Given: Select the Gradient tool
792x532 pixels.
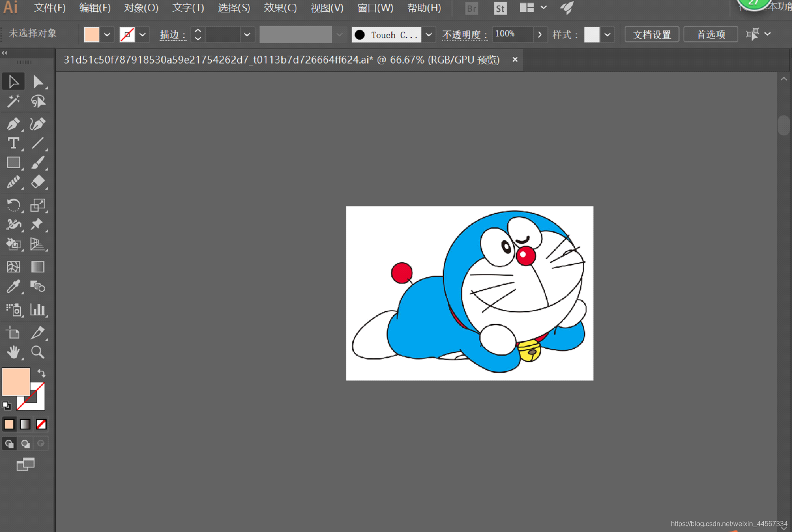Looking at the screenshot, I should [x=38, y=267].
